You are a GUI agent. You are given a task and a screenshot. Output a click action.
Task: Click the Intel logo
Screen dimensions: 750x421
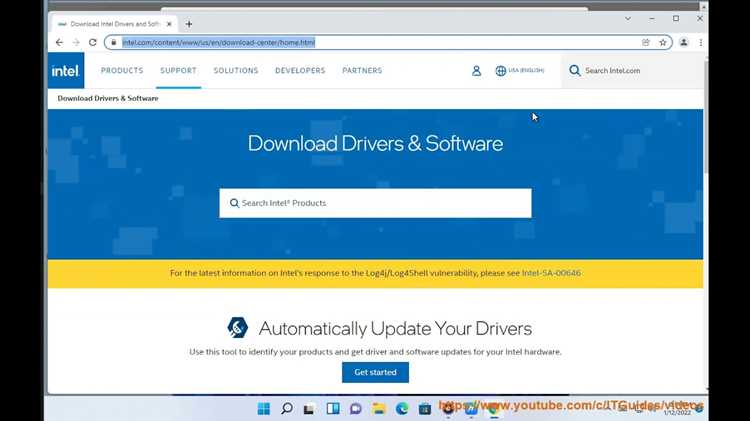(x=66, y=71)
